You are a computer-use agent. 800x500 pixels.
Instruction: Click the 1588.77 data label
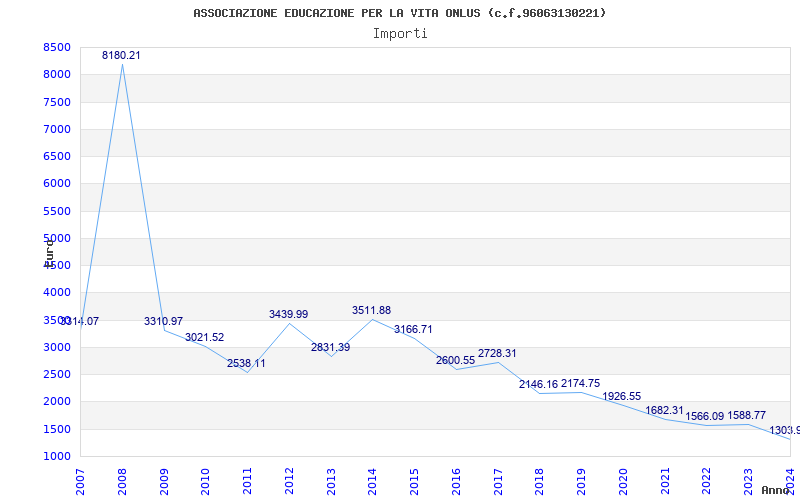coord(746,415)
